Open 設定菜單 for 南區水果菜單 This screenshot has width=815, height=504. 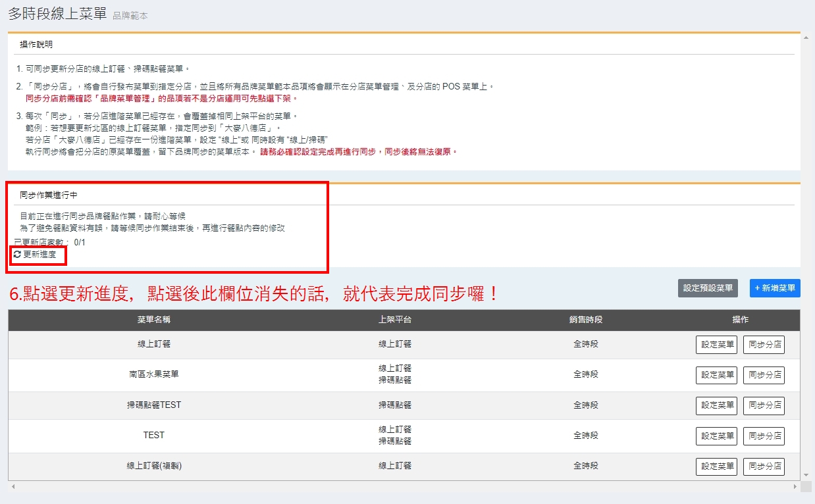(x=716, y=375)
